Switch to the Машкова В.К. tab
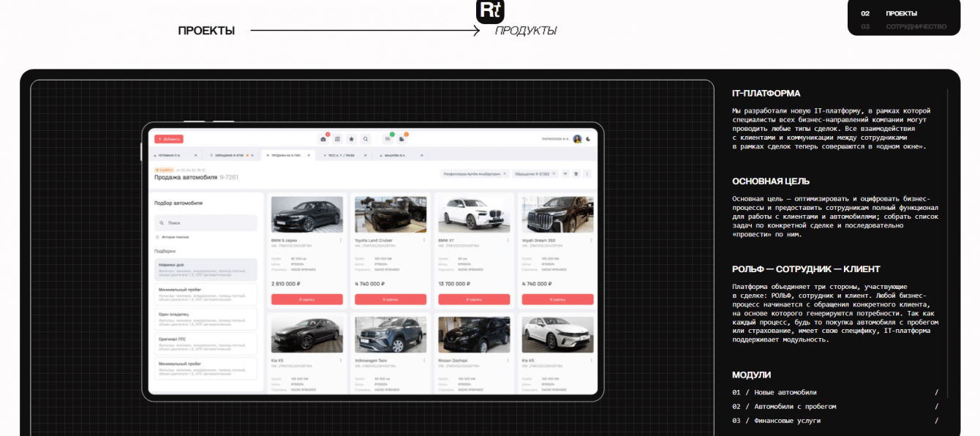This screenshot has height=436, width=980. point(400,155)
